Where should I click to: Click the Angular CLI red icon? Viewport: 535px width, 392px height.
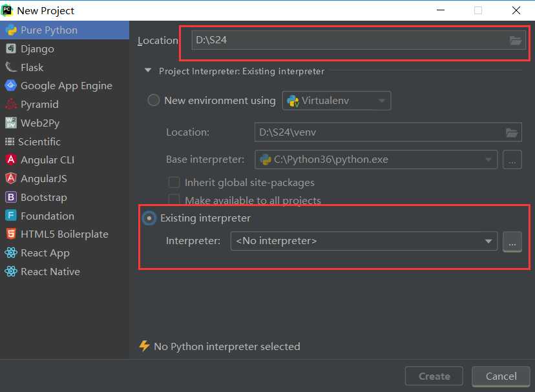(x=11, y=160)
